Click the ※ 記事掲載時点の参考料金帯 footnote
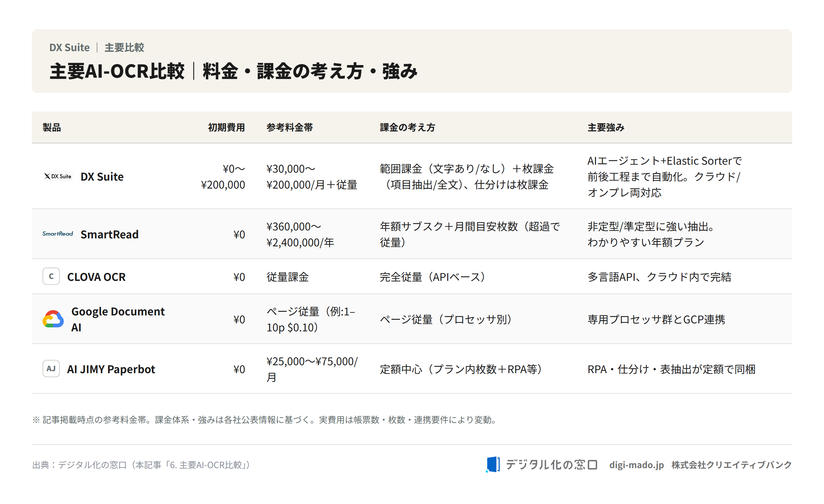Image resolution: width=824 pixels, height=504 pixels. pos(265,419)
